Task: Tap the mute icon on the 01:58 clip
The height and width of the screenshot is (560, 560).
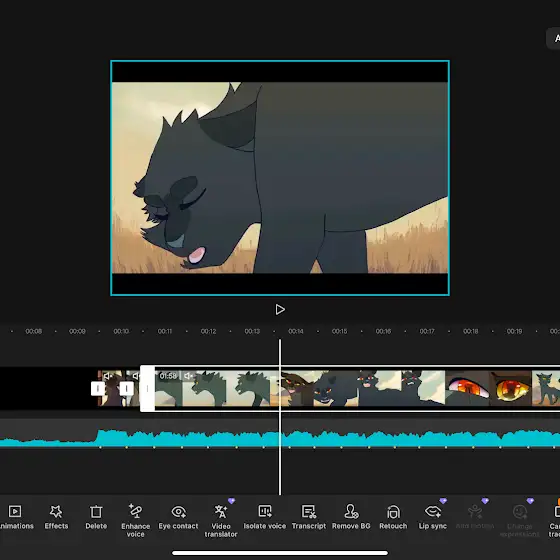Action: [188, 376]
